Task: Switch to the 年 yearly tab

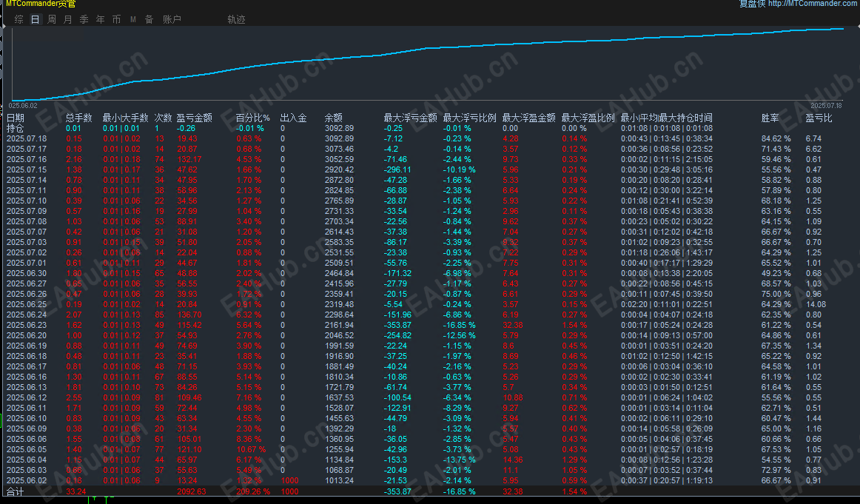Action: [101, 19]
